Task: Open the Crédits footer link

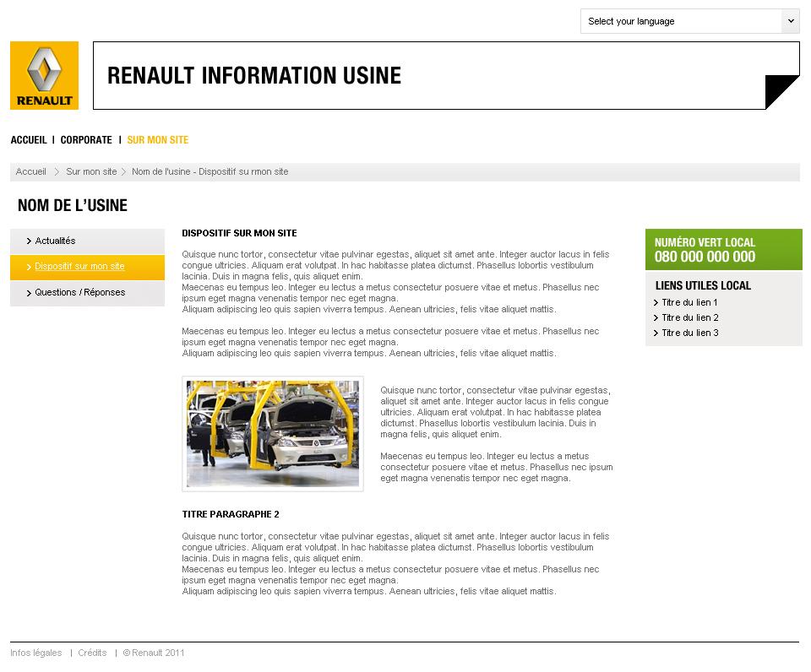Action: 92,653
